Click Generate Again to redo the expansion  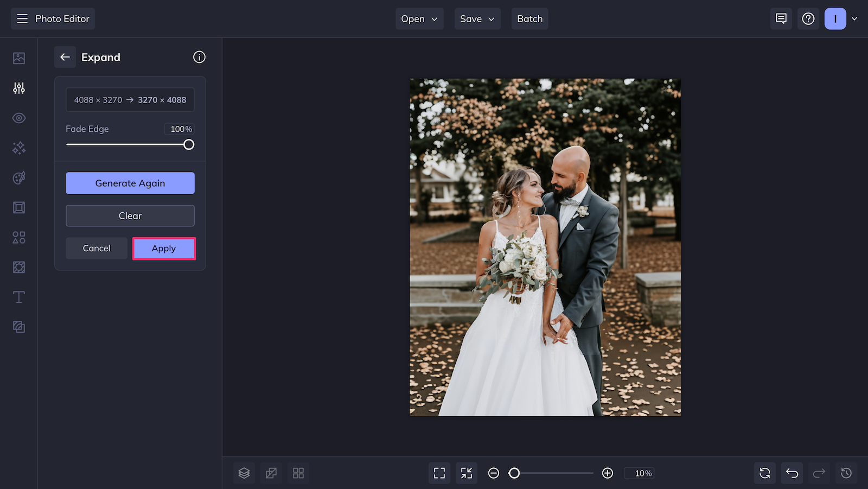(x=130, y=183)
